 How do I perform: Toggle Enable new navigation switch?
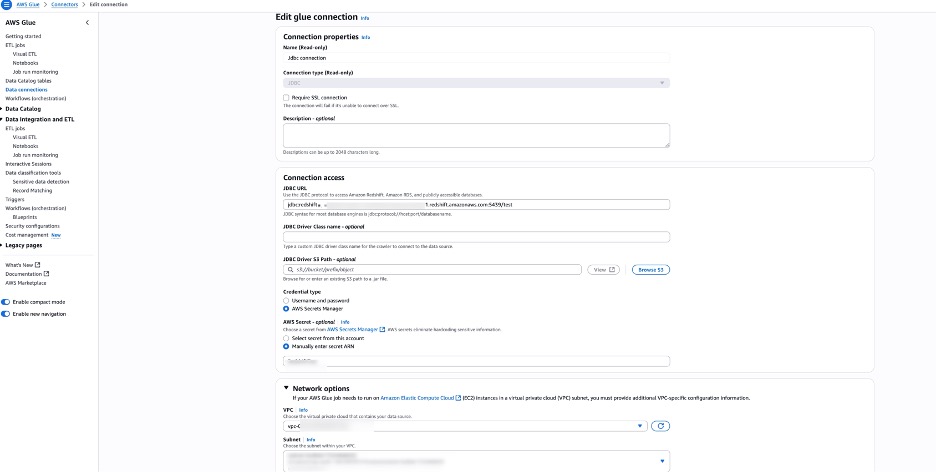click(x=6, y=314)
